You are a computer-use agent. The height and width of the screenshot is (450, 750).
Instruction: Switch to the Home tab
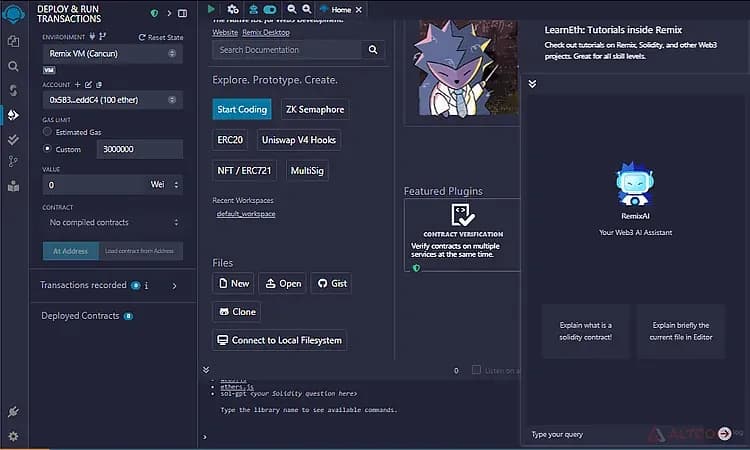341,10
